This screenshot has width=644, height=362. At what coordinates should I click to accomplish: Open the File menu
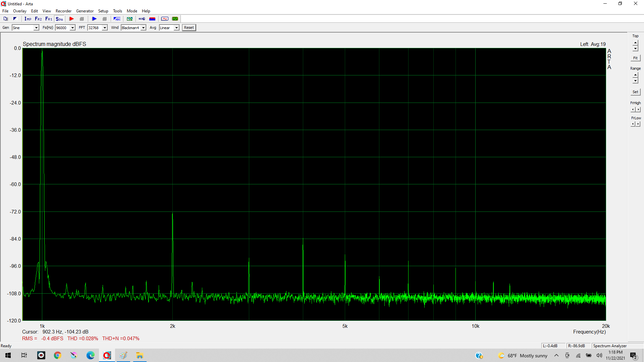tap(5, 11)
